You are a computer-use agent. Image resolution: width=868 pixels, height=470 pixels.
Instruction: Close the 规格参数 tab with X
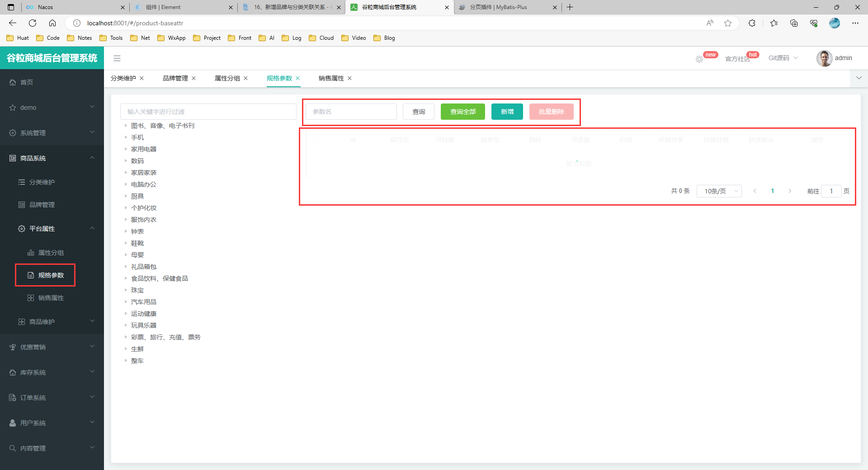[297, 79]
